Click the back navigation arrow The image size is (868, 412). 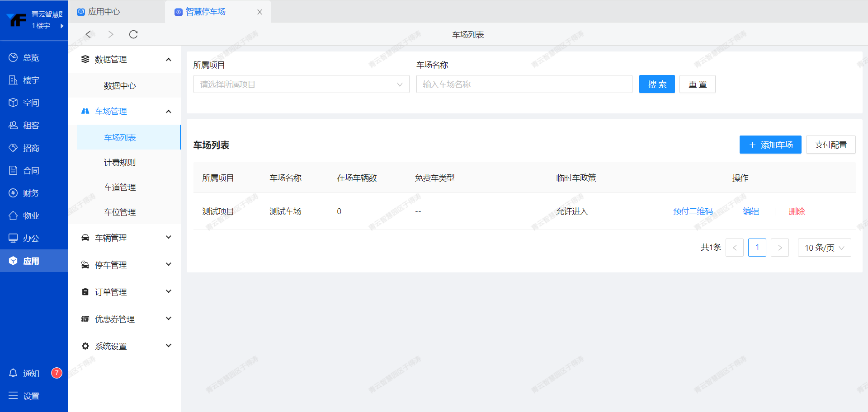89,34
